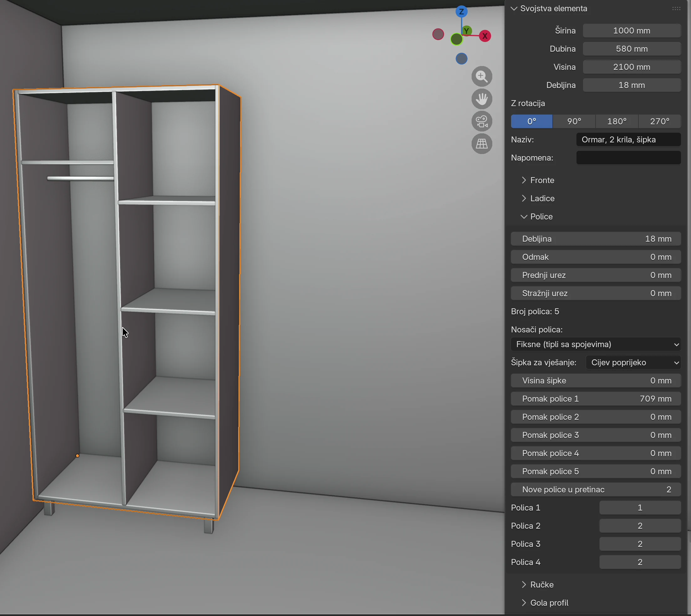This screenshot has height=616, width=691.
Task: Click the Polica 4 value field
Action: (640, 562)
